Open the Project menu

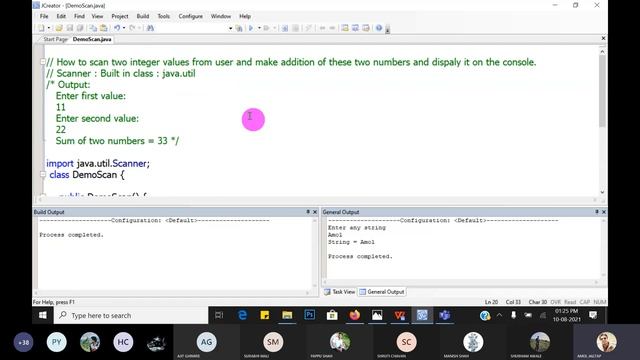(x=120, y=16)
